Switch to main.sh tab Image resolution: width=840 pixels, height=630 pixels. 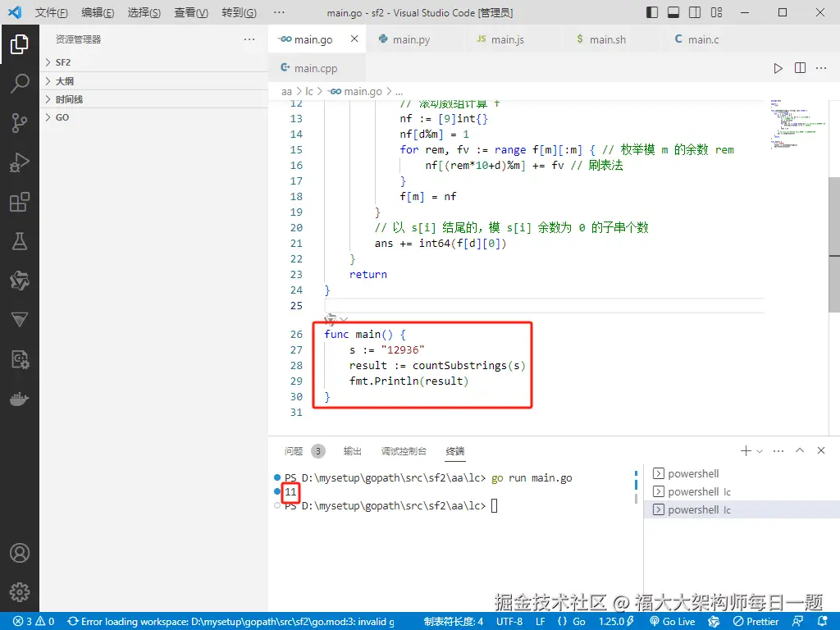pyautogui.click(x=608, y=39)
